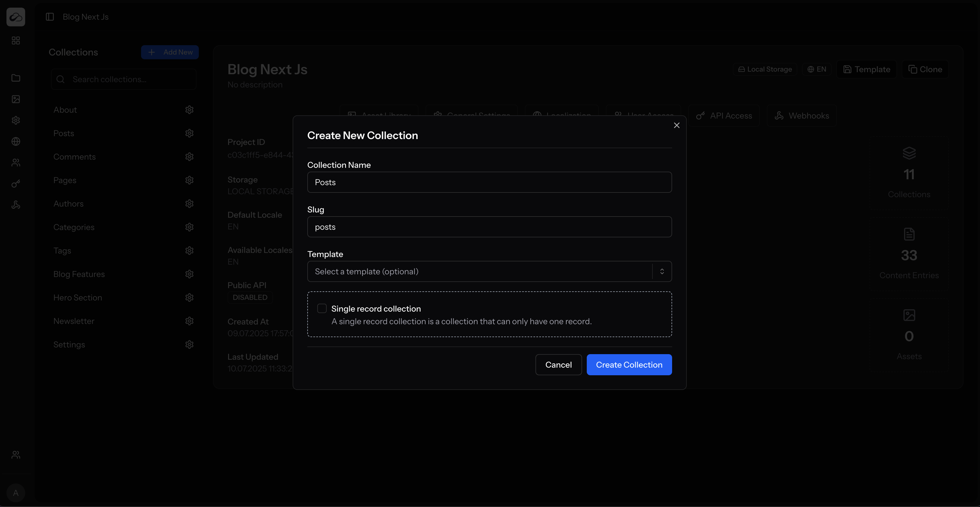Switch to the Webhooks tab
The height and width of the screenshot is (507, 980).
pyautogui.click(x=802, y=116)
